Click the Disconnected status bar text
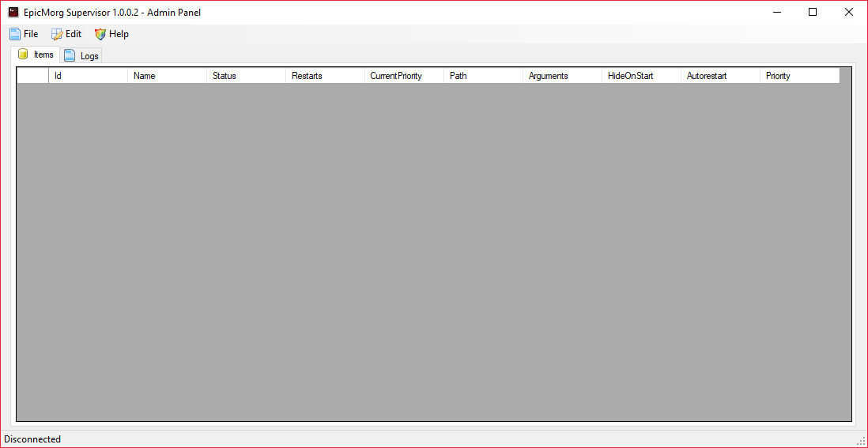The width and height of the screenshot is (868, 448). (x=32, y=439)
